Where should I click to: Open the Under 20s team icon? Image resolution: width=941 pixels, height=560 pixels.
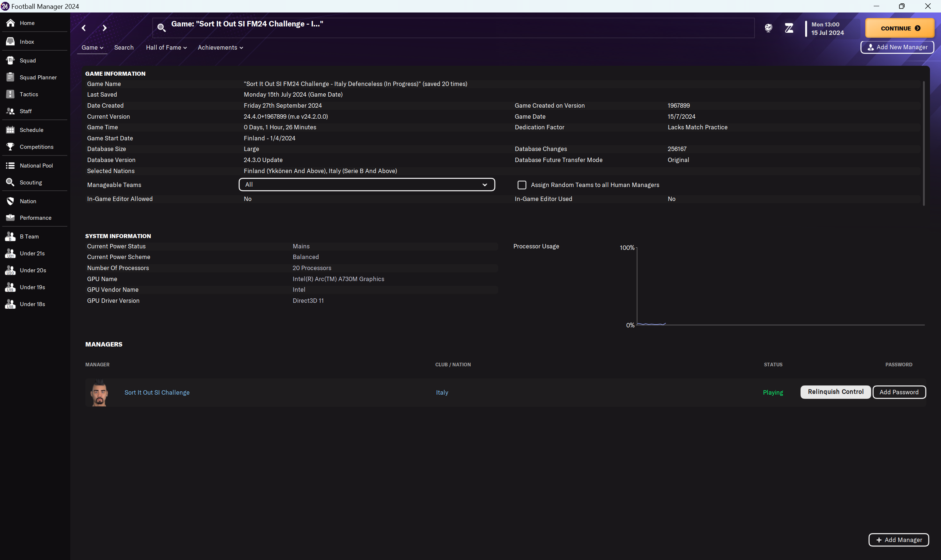tap(10, 270)
